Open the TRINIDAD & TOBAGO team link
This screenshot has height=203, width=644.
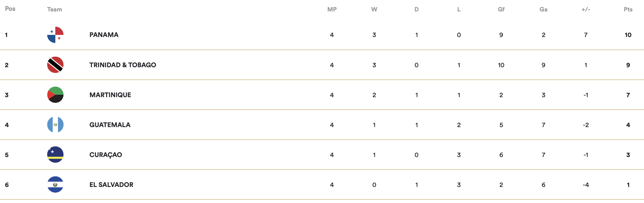coord(123,65)
